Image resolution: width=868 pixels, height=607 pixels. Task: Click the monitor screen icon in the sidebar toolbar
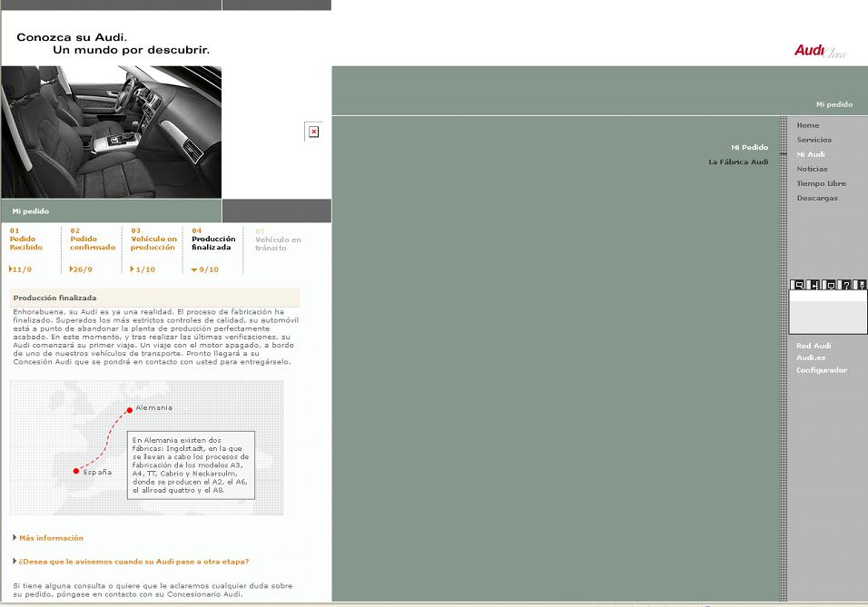pos(829,285)
